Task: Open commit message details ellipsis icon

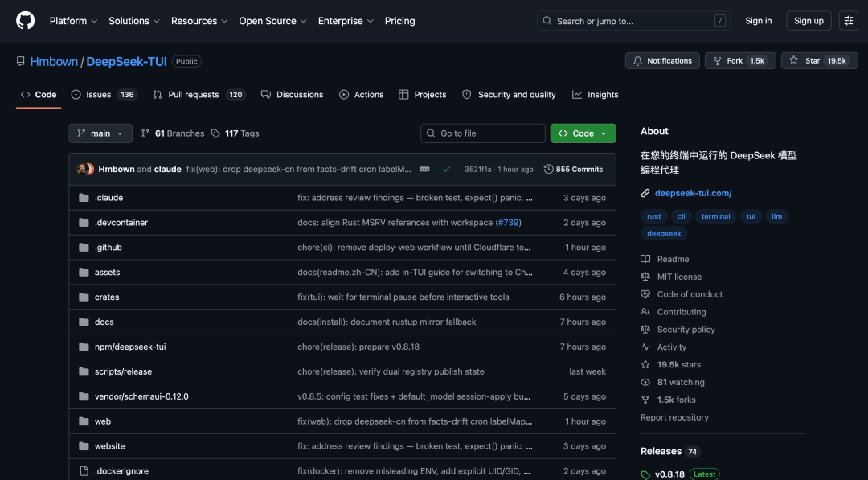Action: pyautogui.click(x=424, y=170)
